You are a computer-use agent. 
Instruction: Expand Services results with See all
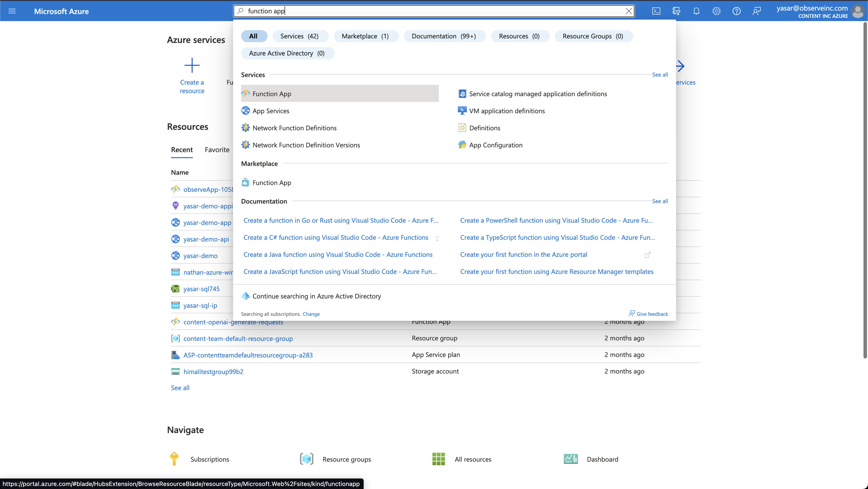(x=660, y=74)
